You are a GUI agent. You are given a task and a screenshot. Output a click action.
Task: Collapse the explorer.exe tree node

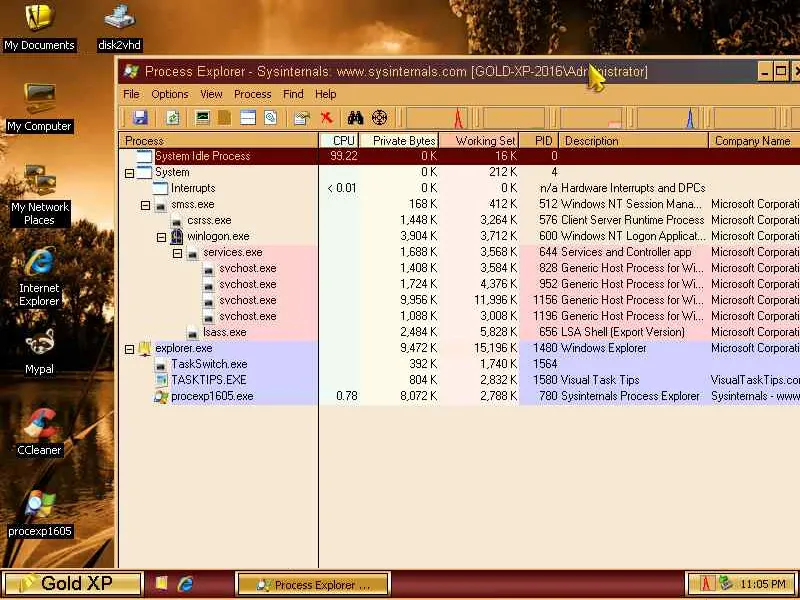click(130, 349)
